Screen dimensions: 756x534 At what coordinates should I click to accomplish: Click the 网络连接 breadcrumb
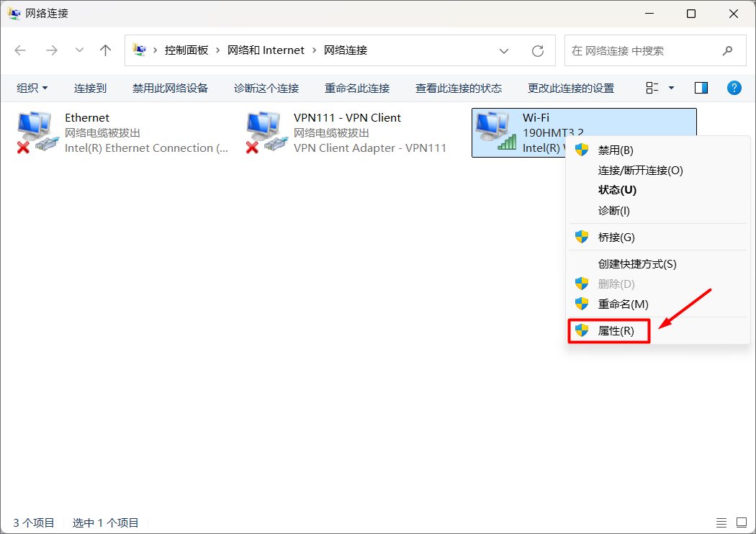(346, 50)
